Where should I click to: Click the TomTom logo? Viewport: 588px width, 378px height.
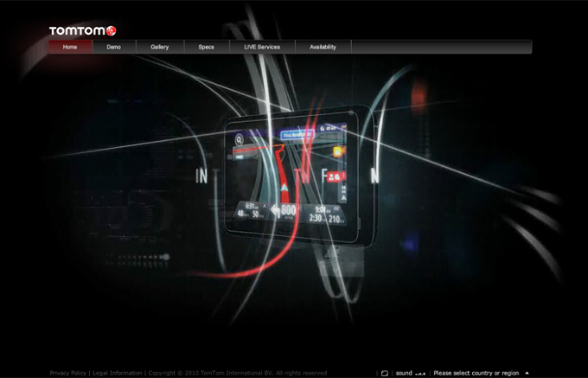82,31
